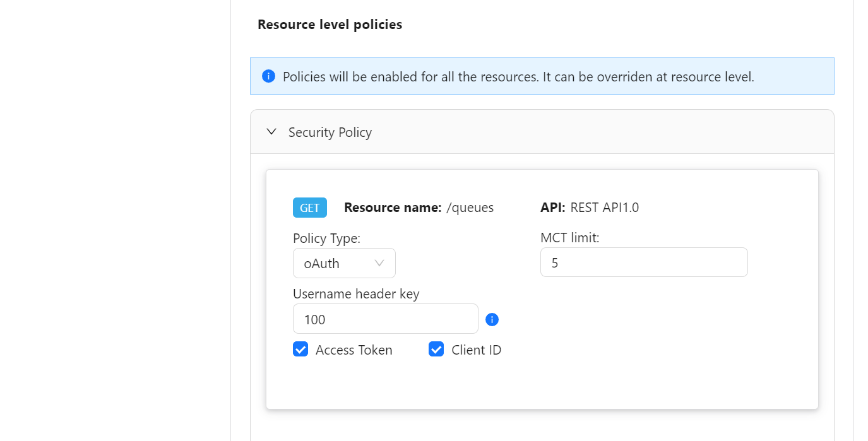Click the /queues resource name

470,207
